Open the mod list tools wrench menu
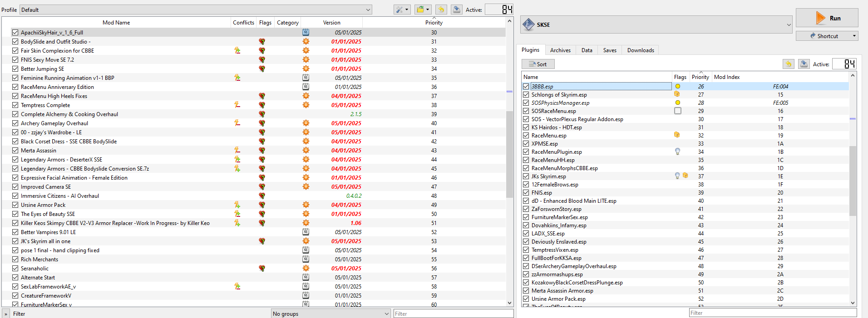868x318 pixels. tap(402, 10)
